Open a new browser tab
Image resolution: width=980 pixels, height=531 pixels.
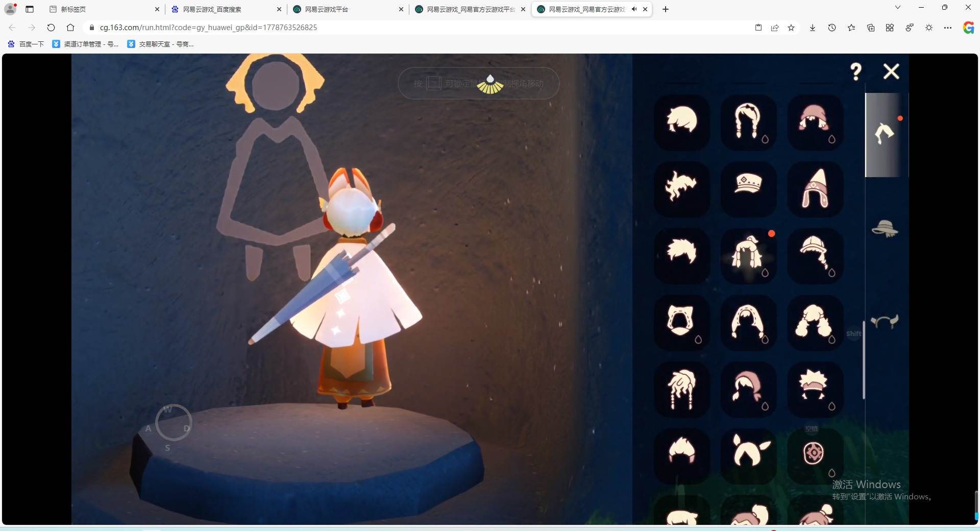click(x=666, y=9)
